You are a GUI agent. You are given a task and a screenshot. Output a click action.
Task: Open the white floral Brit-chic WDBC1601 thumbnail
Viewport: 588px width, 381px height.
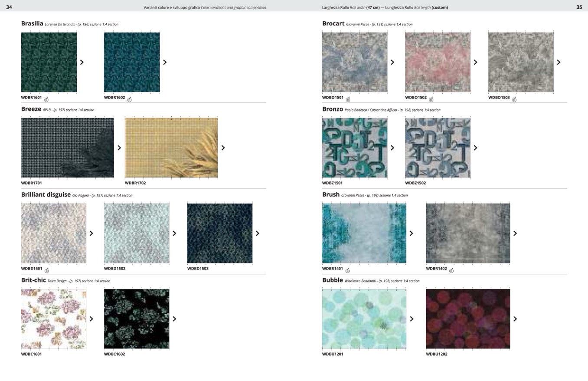[53, 319]
